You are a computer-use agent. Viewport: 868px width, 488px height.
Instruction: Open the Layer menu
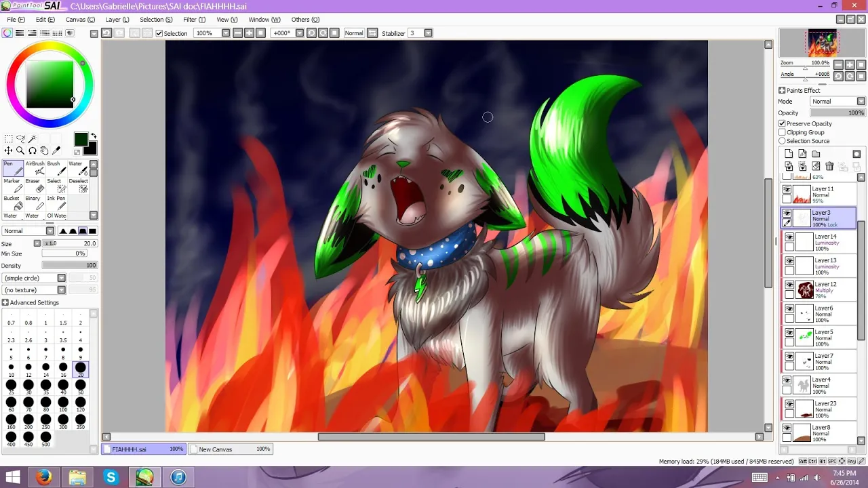(117, 20)
